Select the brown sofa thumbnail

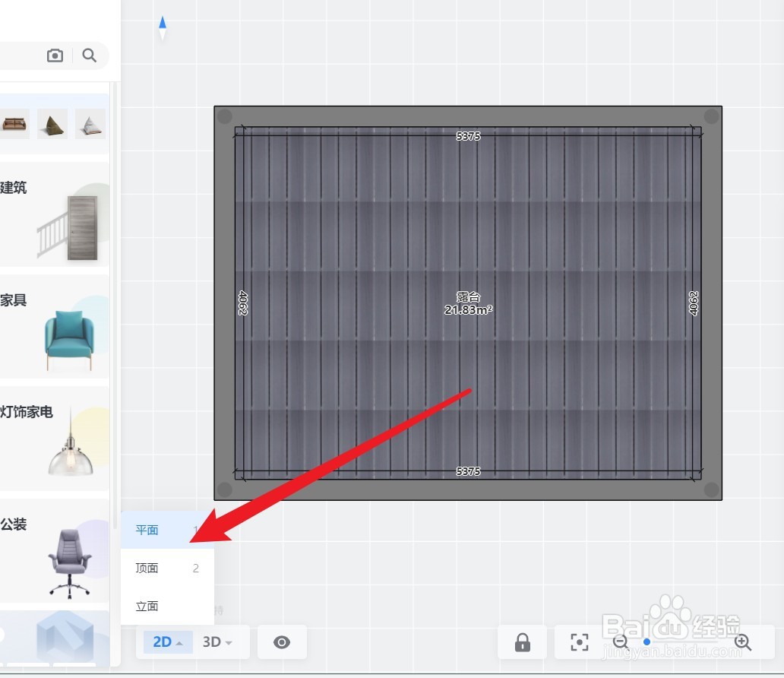(x=14, y=124)
